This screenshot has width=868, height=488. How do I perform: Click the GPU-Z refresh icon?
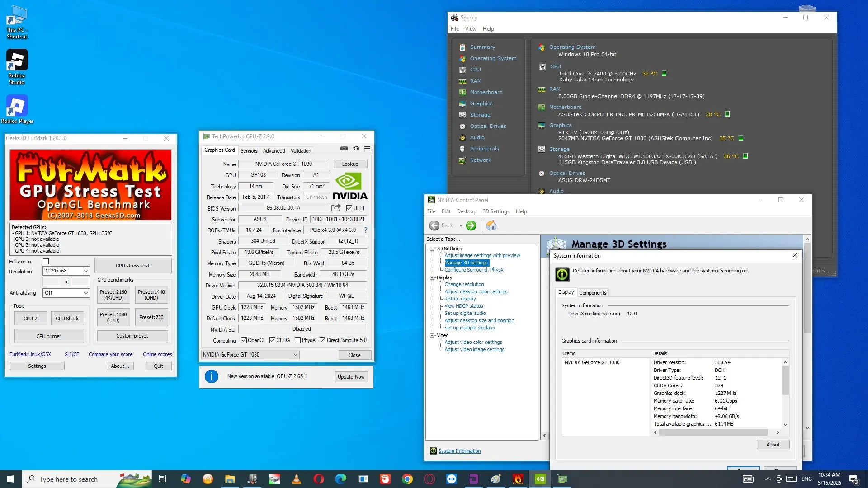pyautogui.click(x=356, y=148)
